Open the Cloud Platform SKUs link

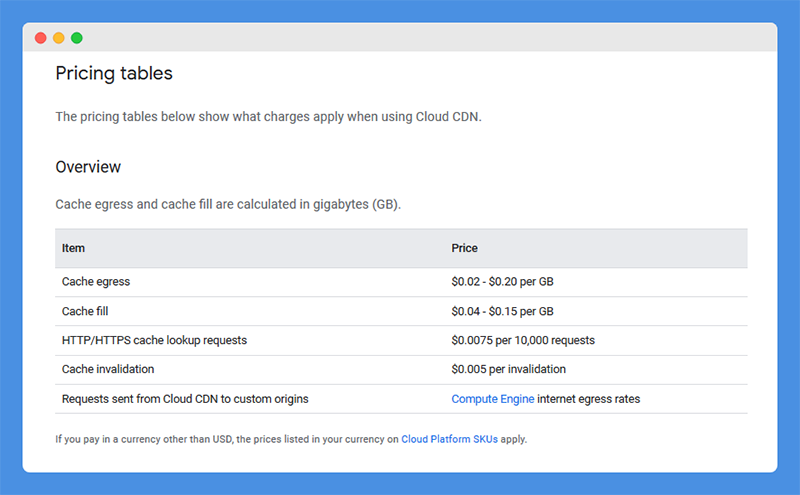coord(449,439)
